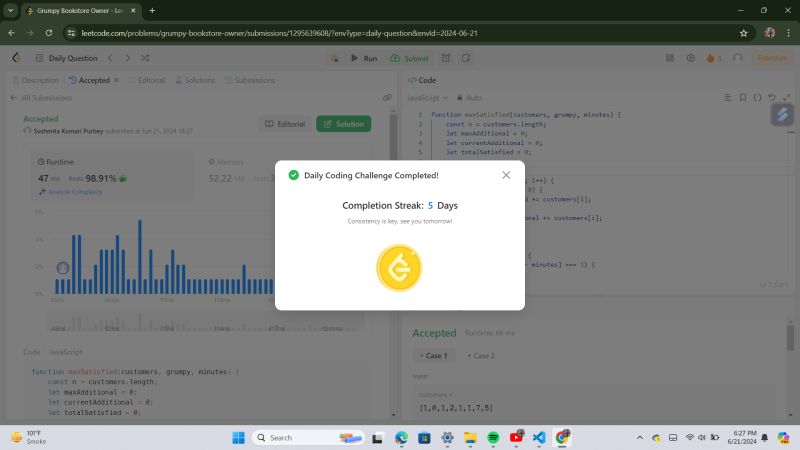
Task: Select the Accepted tab
Action: point(89,80)
